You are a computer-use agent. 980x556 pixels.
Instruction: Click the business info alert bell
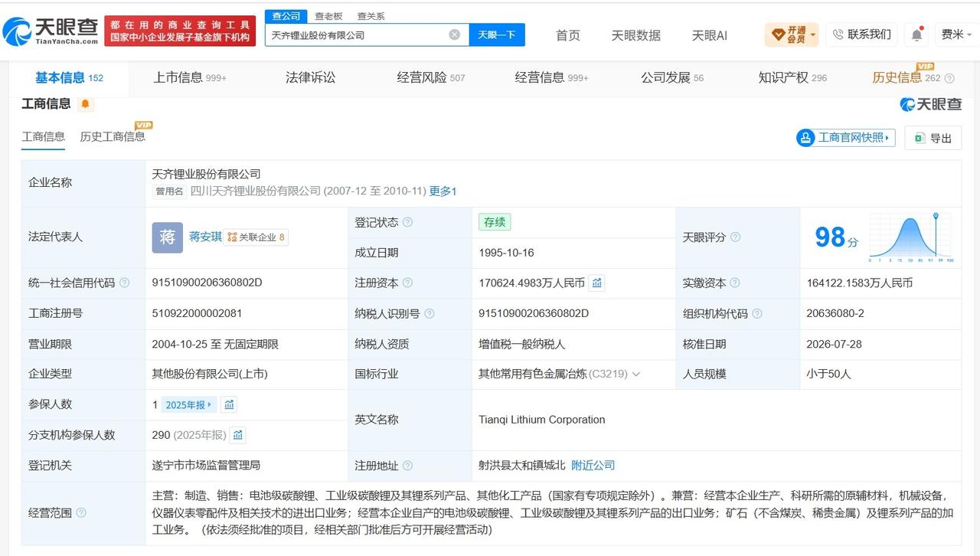click(85, 104)
